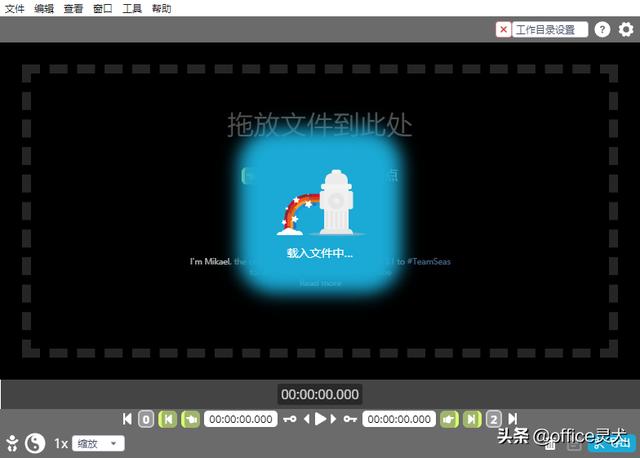Image resolution: width=640 pixels, height=458 pixels.
Task: Jump to cut start (green skip-back icon)
Action: coord(168,419)
